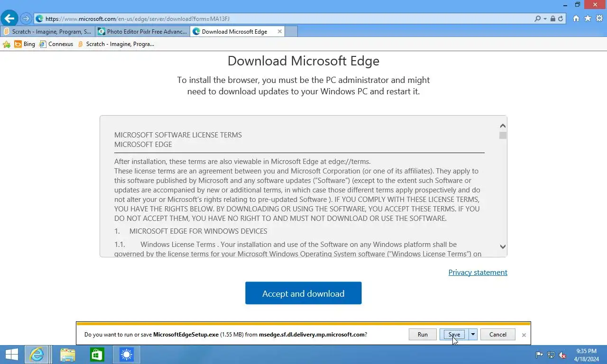This screenshot has height=364, width=607.
Task: Open the Windows Start button
Action: (11, 355)
